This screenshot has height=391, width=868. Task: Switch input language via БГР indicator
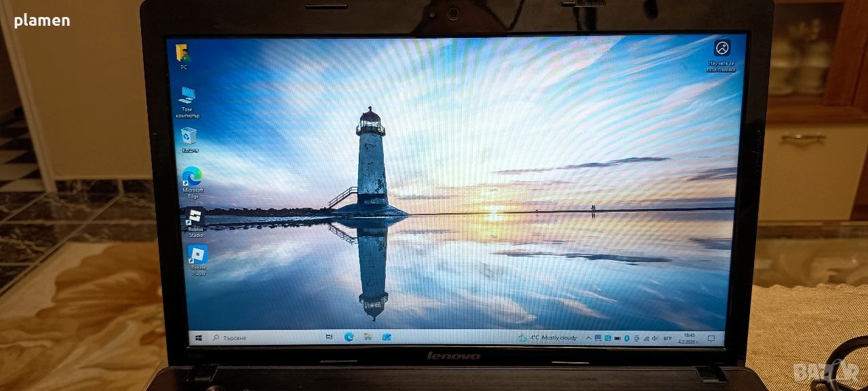[667, 338]
